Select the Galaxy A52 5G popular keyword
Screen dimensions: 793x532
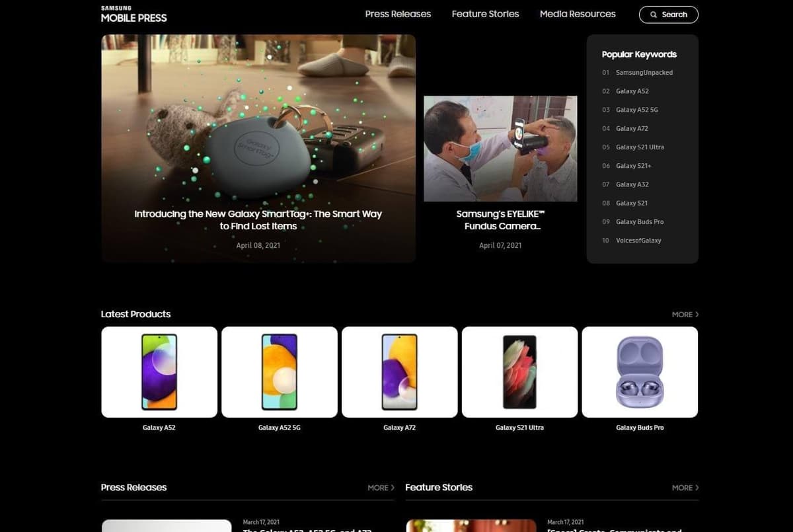coord(637,110)
